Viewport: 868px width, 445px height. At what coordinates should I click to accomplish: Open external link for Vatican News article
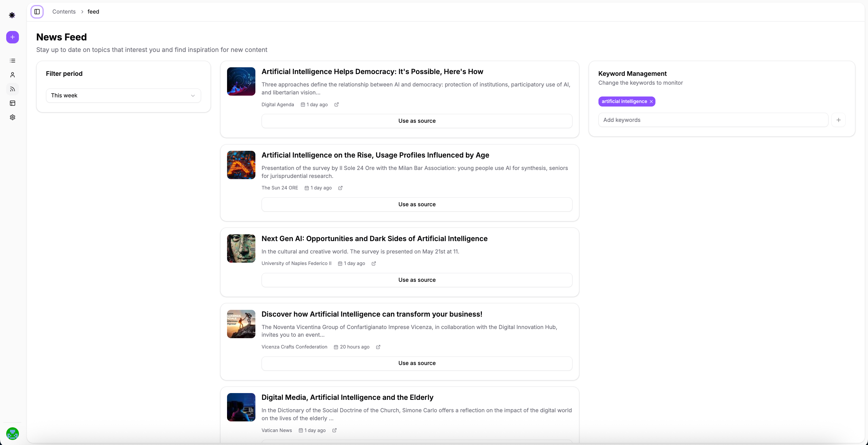point(334,430)
